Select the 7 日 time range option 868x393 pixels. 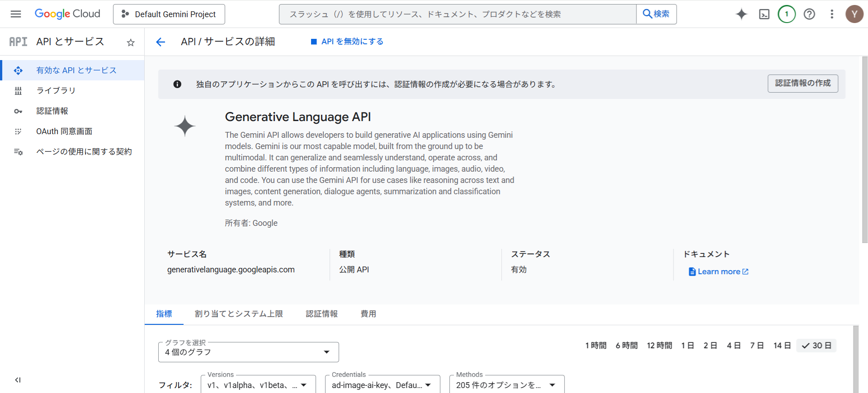tap(757, 346)
